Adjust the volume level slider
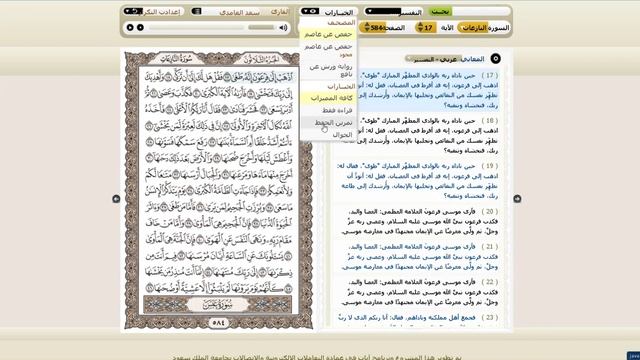 [262, 27]
